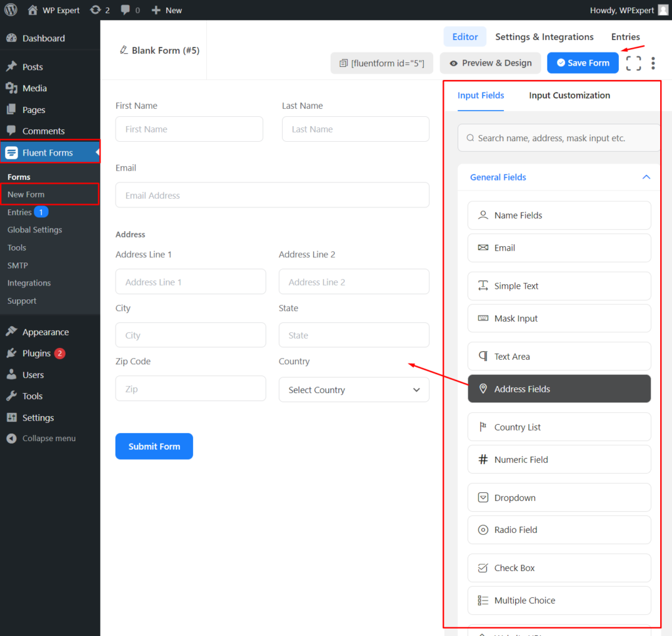Open Comments in the sidebar
Screen dimensions: 672x636
(x=50, y=131)
